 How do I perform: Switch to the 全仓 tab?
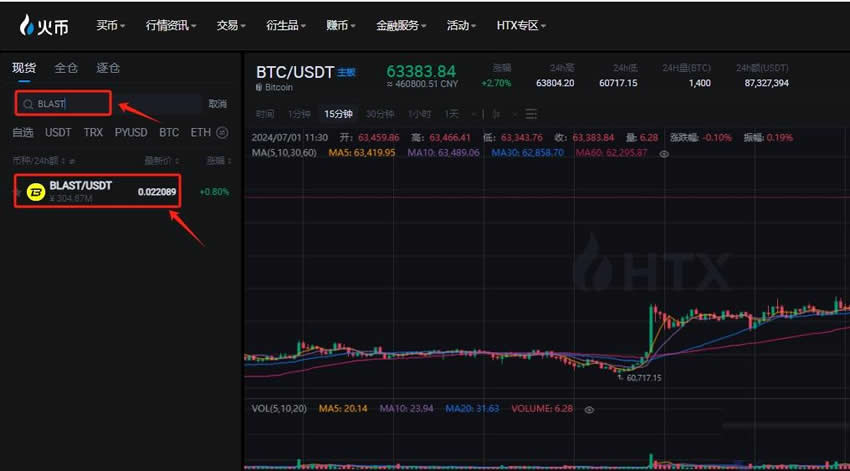66,68
